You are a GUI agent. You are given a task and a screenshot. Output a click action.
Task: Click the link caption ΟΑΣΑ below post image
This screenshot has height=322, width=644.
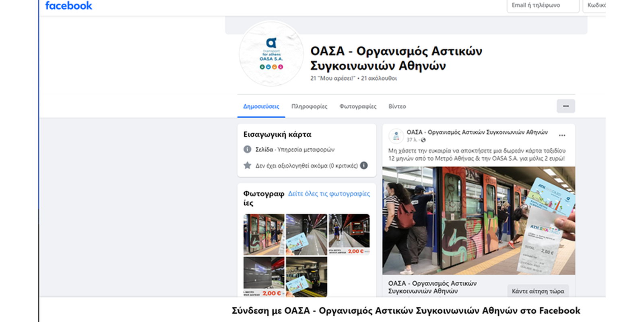(432, 287)
